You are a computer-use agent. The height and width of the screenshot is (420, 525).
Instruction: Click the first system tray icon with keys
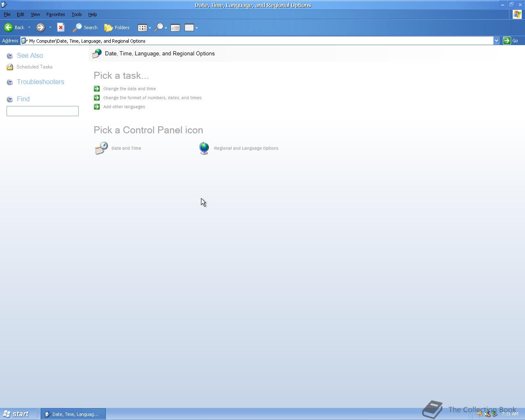point(480,414)
